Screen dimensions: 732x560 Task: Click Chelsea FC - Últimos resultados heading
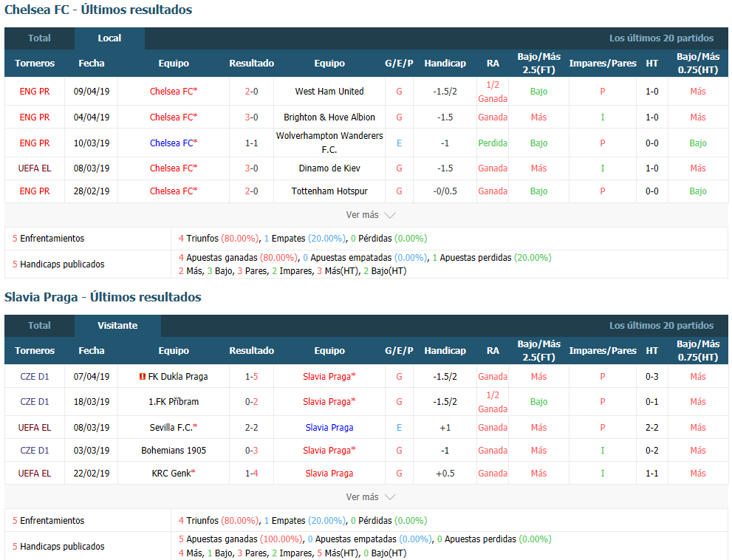(x=98, y=10)
